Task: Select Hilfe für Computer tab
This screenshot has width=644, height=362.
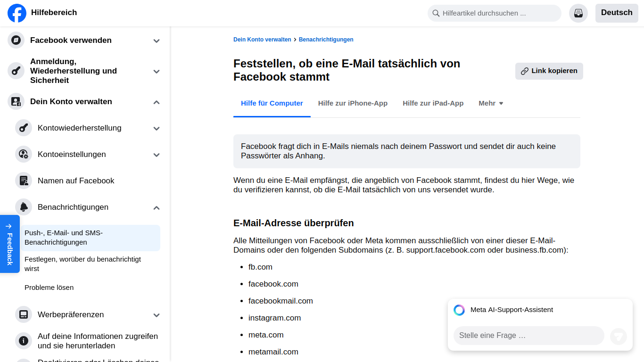Action: pyautogui.click(x=272, y=103)
